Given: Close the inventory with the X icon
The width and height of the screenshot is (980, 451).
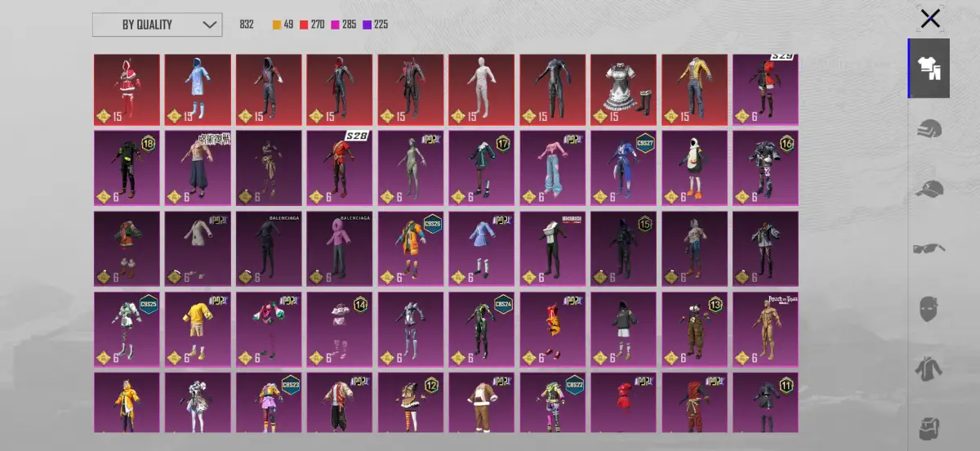Looking at the screenshot, I should pos(930,19).
